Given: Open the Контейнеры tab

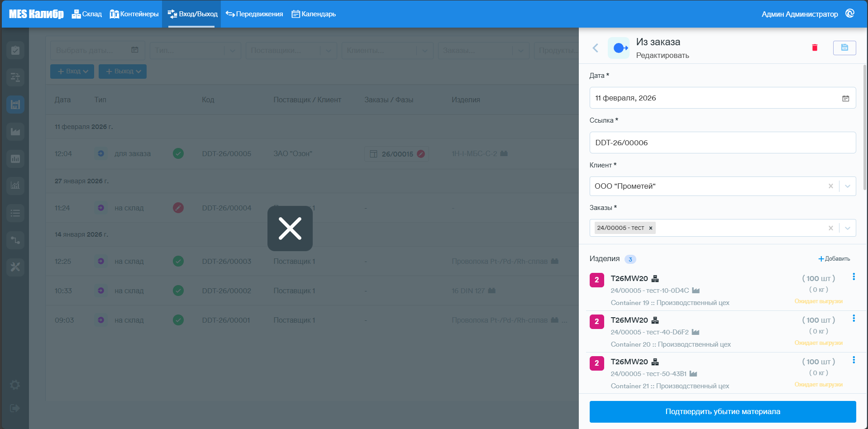Looking at the screenshot, I should (x=134, y=14).
